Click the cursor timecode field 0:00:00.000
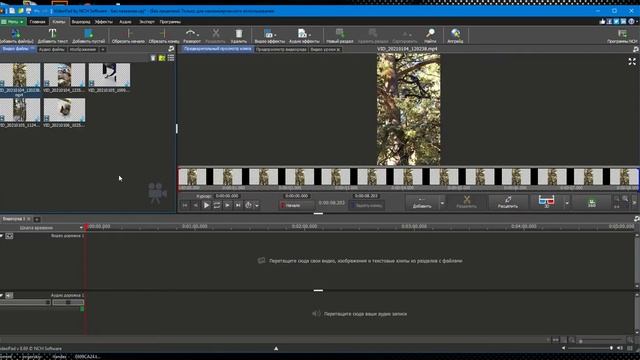The height and width of the screenshot is (360, 640). (227, 196)
